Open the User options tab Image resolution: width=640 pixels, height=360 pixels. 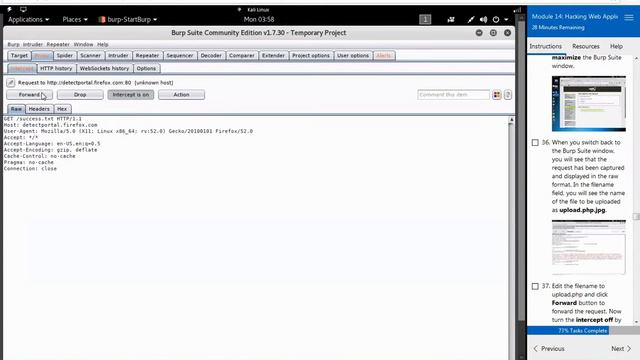[353, 56]
